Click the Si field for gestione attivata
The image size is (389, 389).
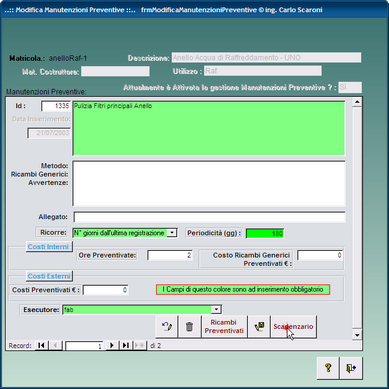[x=350, y=87]
